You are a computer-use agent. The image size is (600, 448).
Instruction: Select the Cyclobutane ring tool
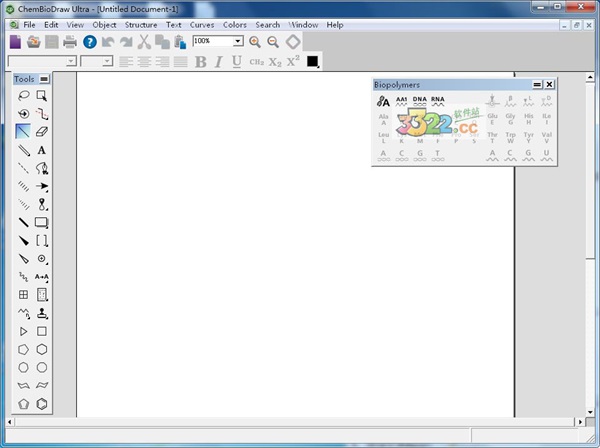[x=42, y=331]
